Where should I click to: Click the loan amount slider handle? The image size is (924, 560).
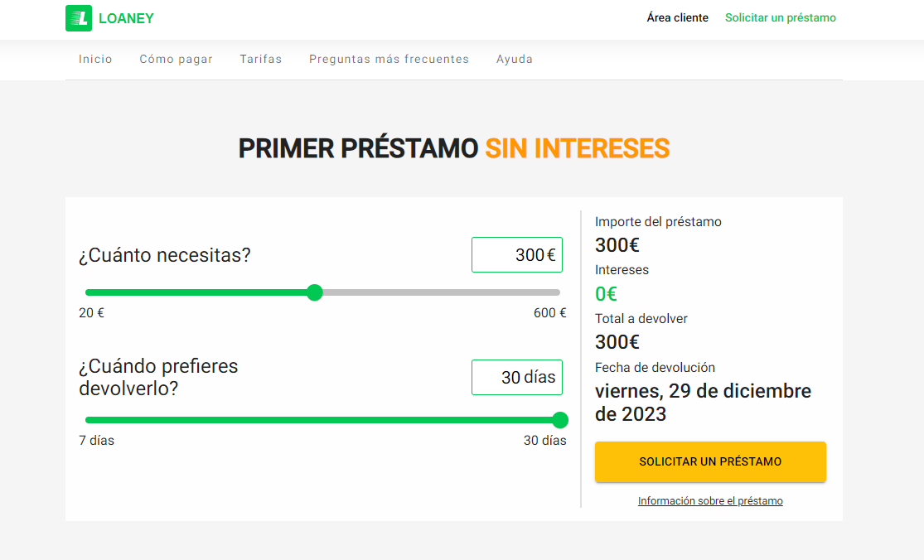314,292
